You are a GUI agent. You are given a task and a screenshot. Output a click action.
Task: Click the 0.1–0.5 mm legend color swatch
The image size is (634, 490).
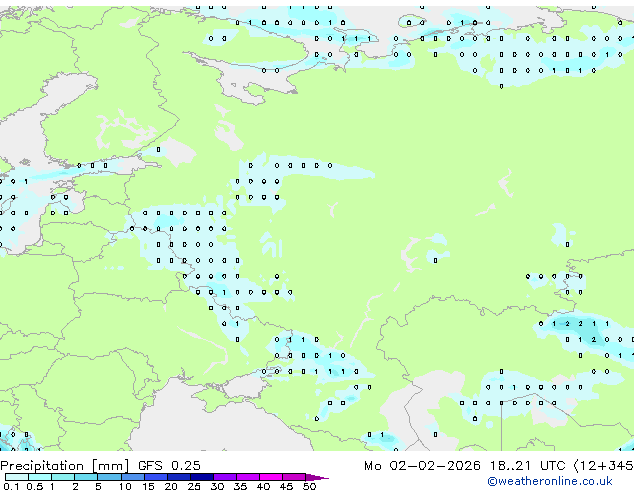coord(17,477)
